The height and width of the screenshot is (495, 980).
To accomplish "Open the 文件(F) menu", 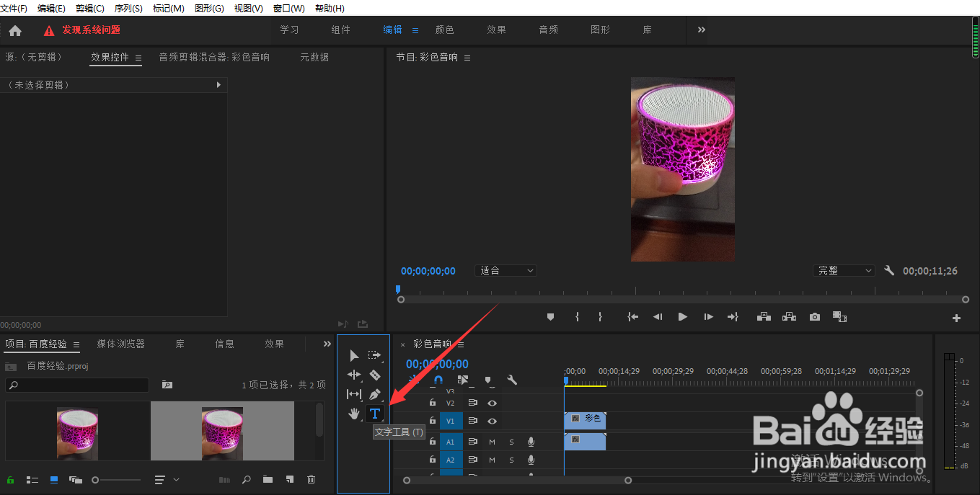I will [14, 8].
